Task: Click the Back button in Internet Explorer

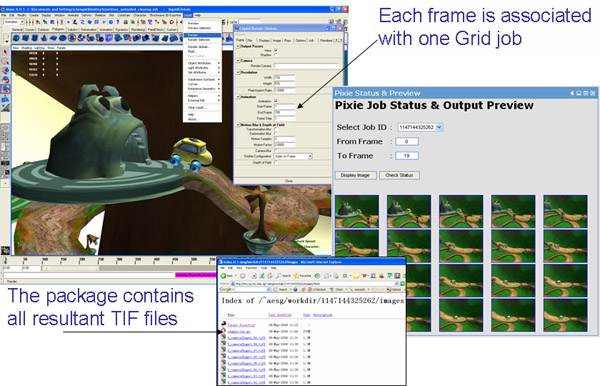Action: pyautogui.click(x=227, y=276)
